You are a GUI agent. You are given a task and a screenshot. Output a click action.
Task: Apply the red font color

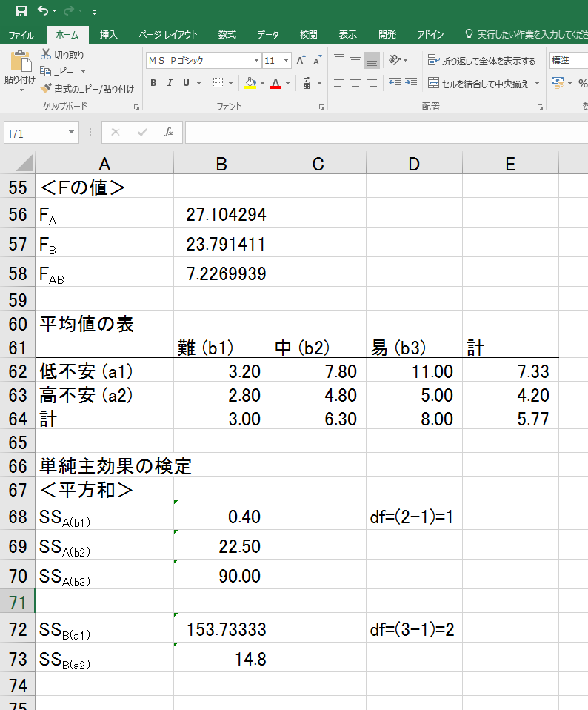[x=275, y=83]
